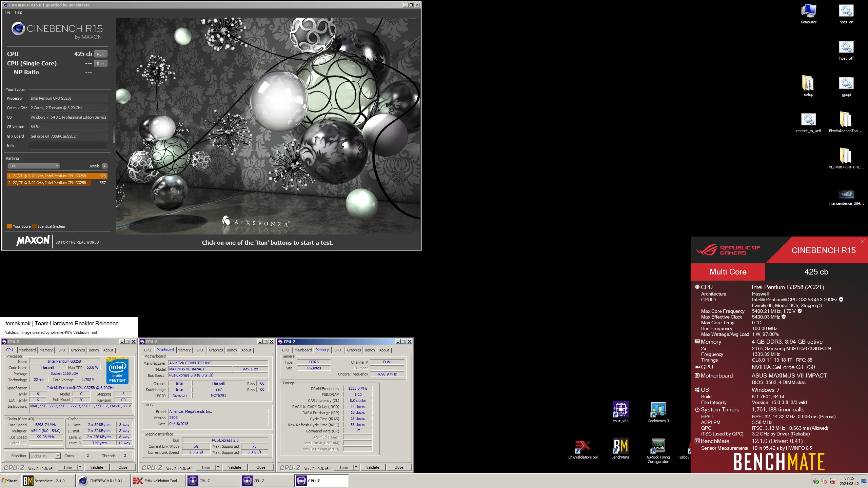Launch ASRock Timing Configurator shortcut
The image size is (868, 488).
click(x=658, y=451)
